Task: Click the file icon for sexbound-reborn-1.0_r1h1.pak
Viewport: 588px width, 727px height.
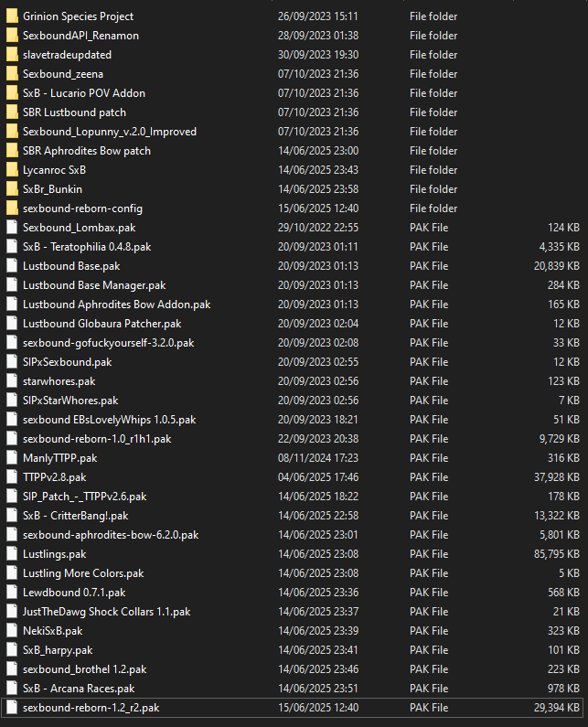Action: coord(12,439)
